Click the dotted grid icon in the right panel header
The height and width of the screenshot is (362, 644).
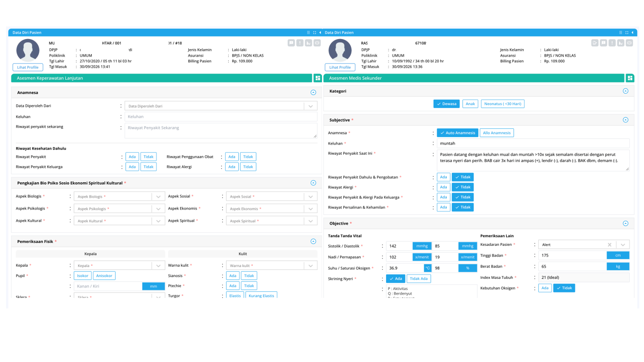[621, 33]
